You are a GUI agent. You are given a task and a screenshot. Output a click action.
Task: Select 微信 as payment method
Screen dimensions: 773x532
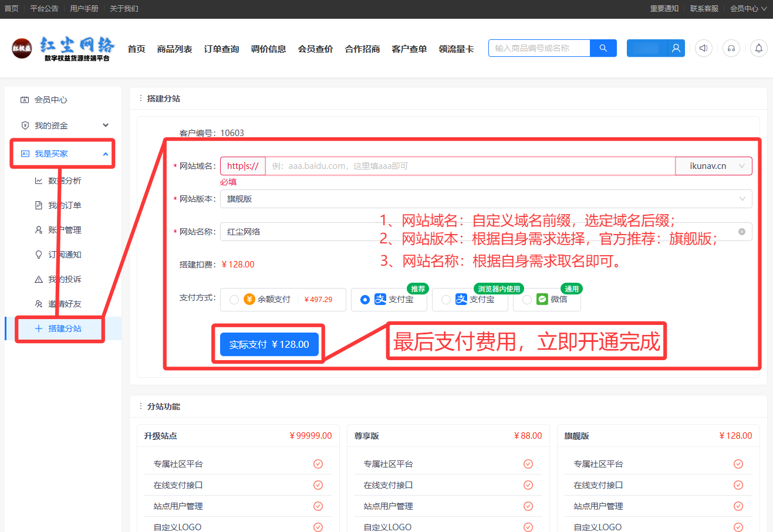coord(526,299)
